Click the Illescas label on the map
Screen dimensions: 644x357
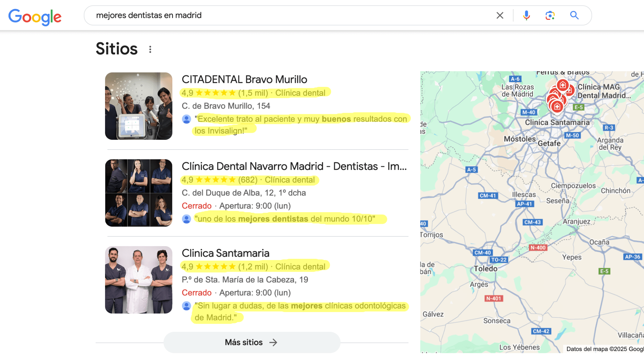pyautogui.click(x=524, y=195)
